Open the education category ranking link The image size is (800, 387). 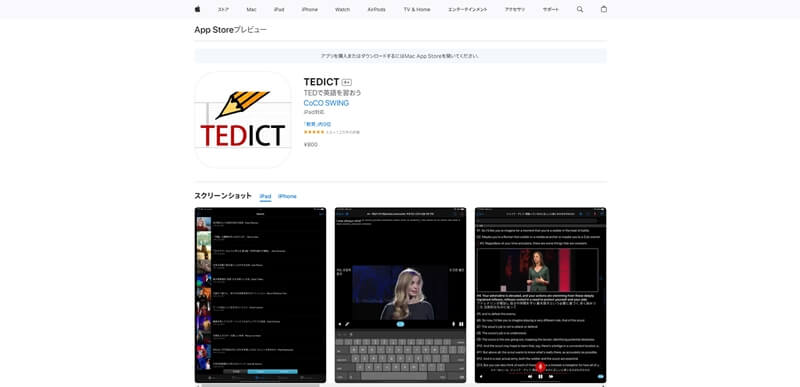coord(317,124)
